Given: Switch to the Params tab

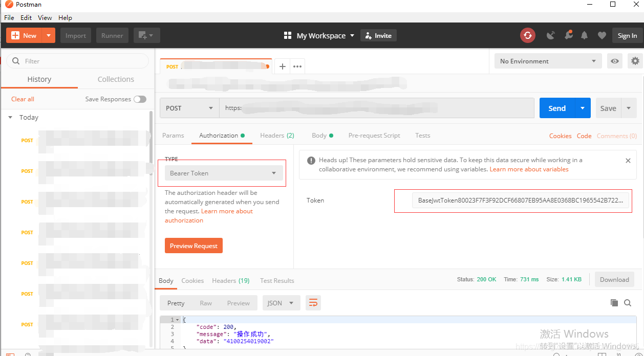Looking at the screenshot, I should 173,136.
